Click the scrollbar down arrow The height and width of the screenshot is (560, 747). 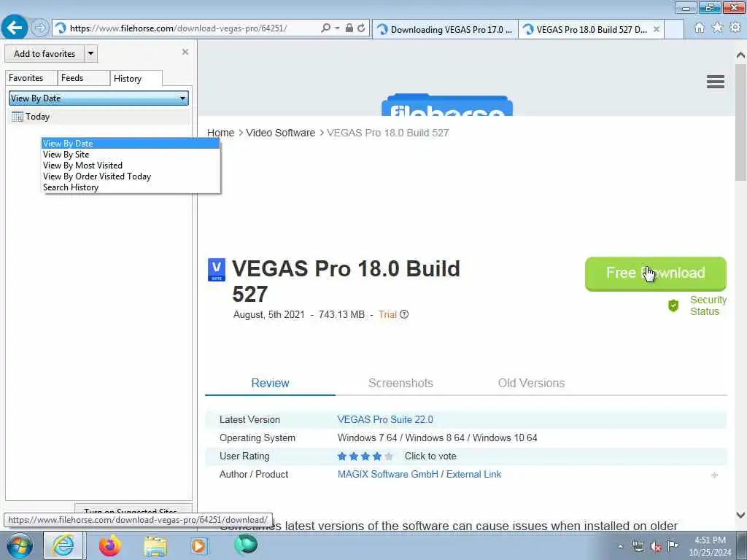[x=740, y=515]
